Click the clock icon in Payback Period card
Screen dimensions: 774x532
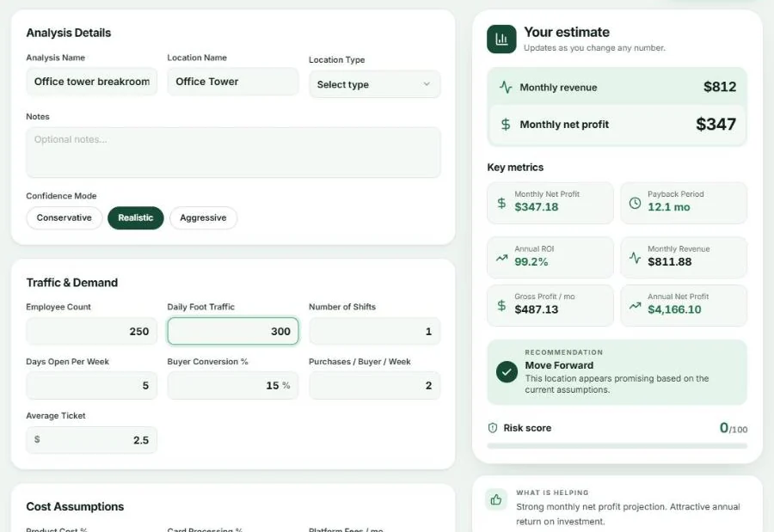coord(635,203)
